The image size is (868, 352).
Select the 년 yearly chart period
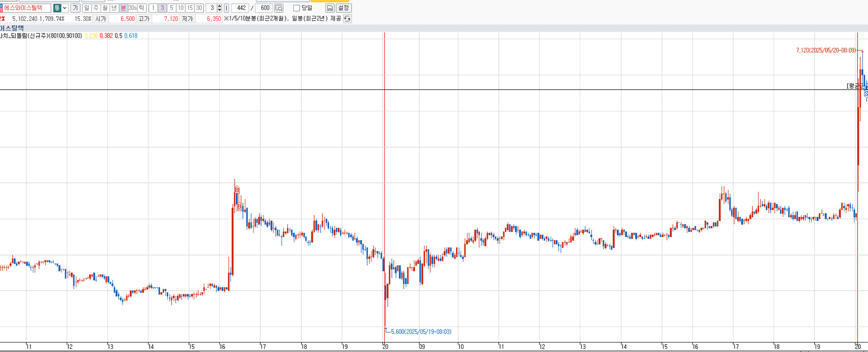click(x=114, y=8)
